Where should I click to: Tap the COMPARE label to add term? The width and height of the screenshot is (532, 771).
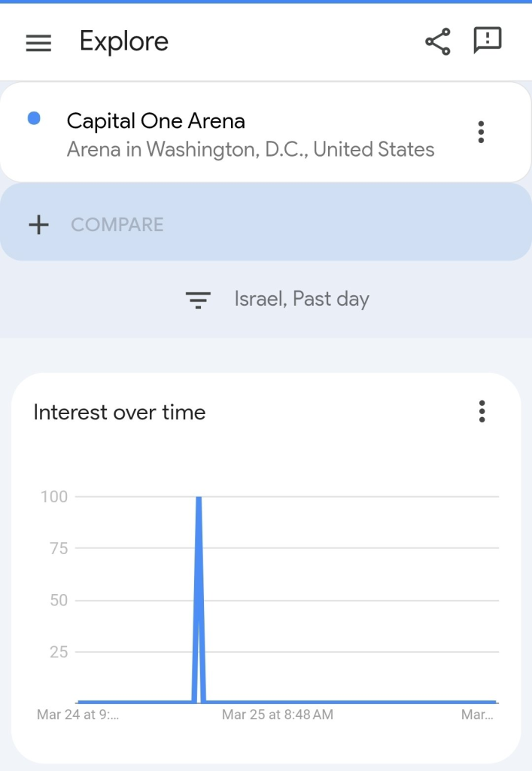[x=117, y=224]
